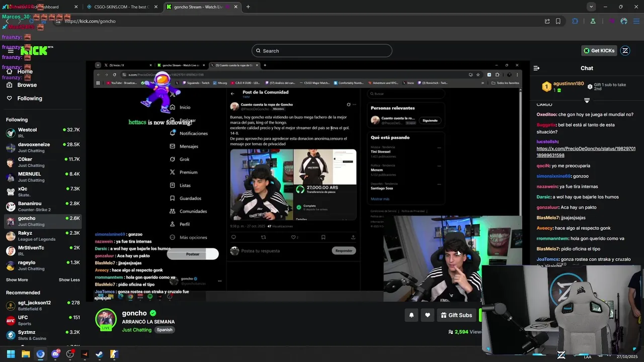The height and width of the screenshot is (362, 644).
Task: Open the UFC recommended channel
Action: pos(42,320)
